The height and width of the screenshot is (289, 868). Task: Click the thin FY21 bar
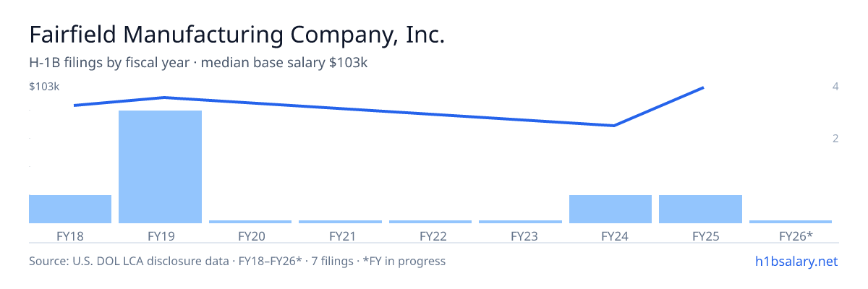tap(340, 222)
